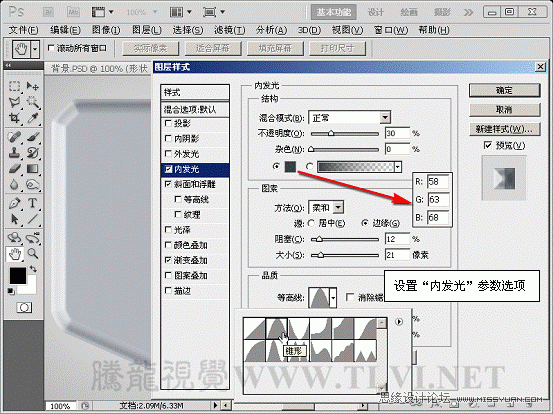Click the 大小 size slider

coord(345,255)
